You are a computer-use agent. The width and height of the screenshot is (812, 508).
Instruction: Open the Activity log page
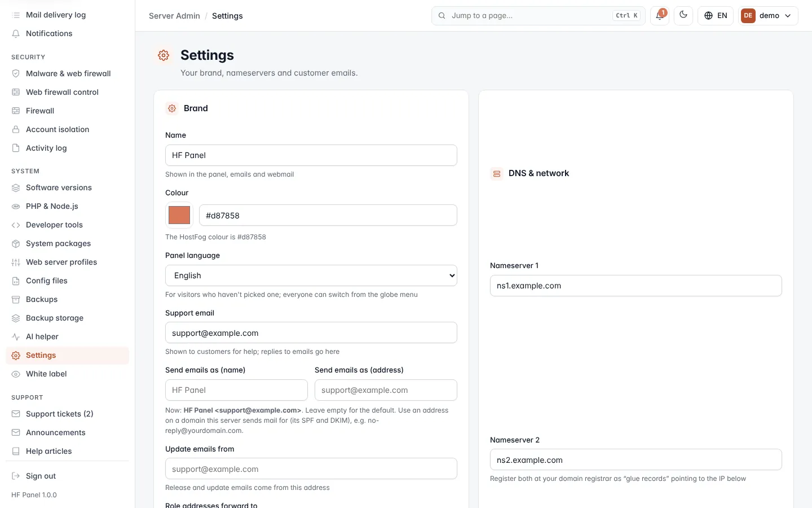tap(67, 148)
